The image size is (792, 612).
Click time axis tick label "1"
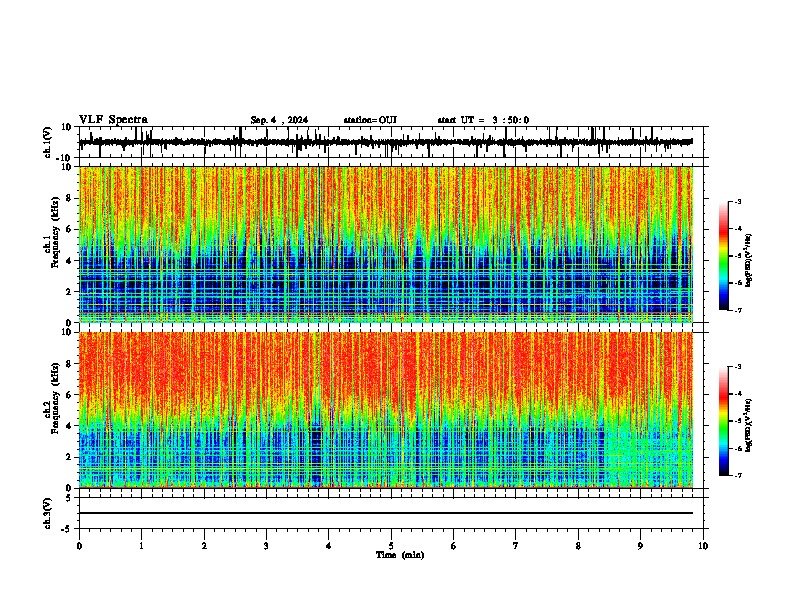pos(141,546)
